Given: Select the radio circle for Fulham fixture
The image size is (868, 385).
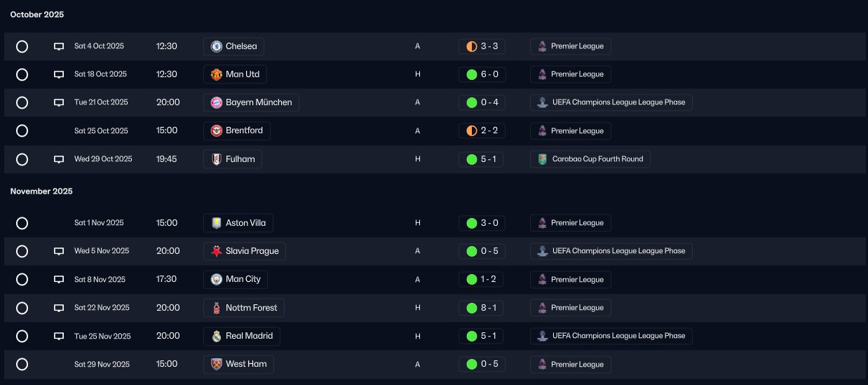Looking at the screenshot, I should (x=22, y=159).
